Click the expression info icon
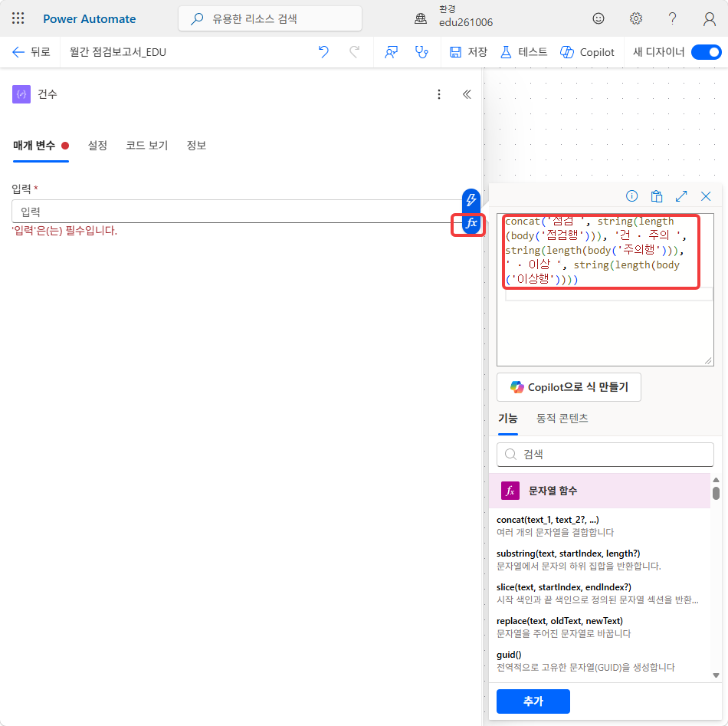728x726 pixels. (x=631, y=196)
